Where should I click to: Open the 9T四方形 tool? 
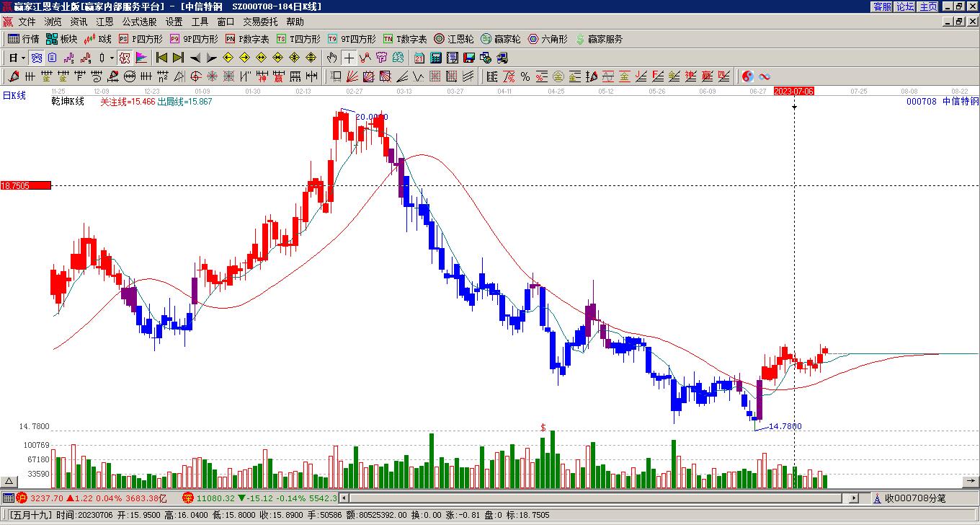pos(352,39)
